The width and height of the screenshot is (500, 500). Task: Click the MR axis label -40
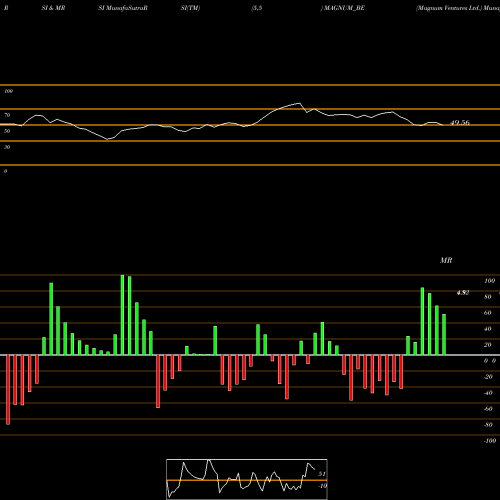tap(488, 393)
